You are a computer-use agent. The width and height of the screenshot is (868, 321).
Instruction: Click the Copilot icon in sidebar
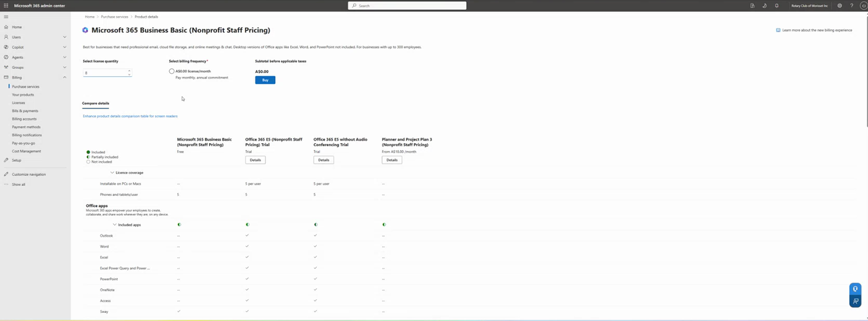click(6, 47)
